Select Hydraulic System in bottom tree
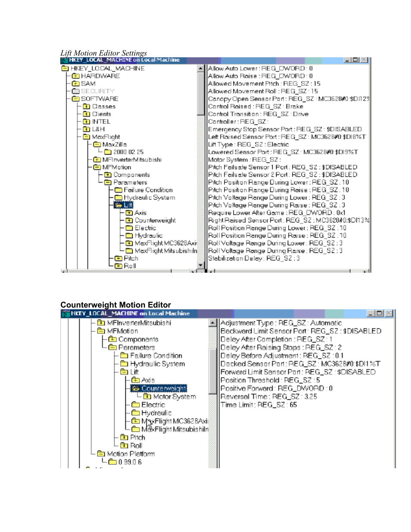The height and width of the screenshot is (532, 411). coord(153,364)
